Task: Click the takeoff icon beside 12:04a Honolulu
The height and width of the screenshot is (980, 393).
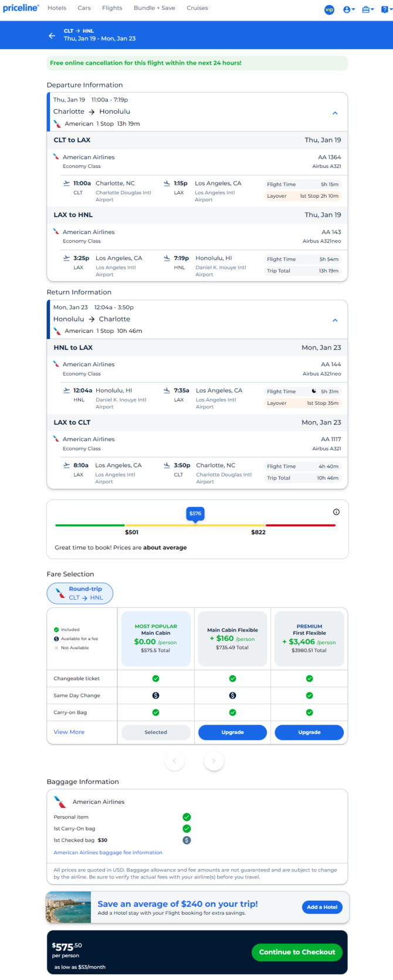Action: coord(66,390)
